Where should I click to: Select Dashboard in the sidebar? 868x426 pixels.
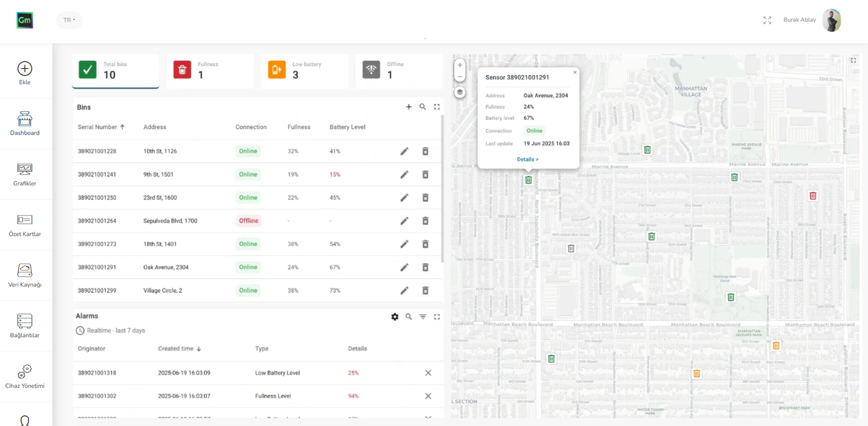(25, 123)
